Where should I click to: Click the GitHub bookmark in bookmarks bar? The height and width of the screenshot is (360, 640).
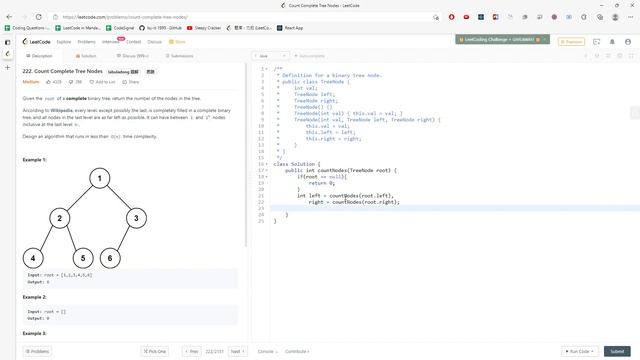coord(160,28)
